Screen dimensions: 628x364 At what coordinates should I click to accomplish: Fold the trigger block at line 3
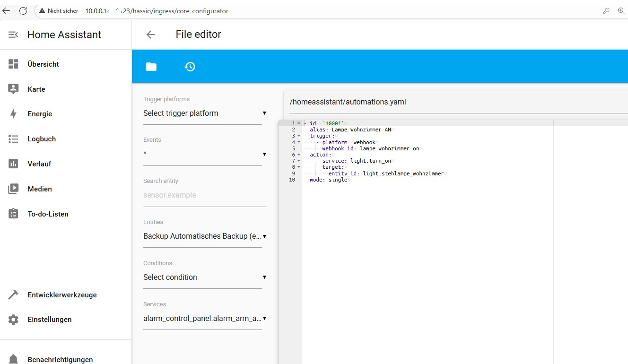pos(299,136)
